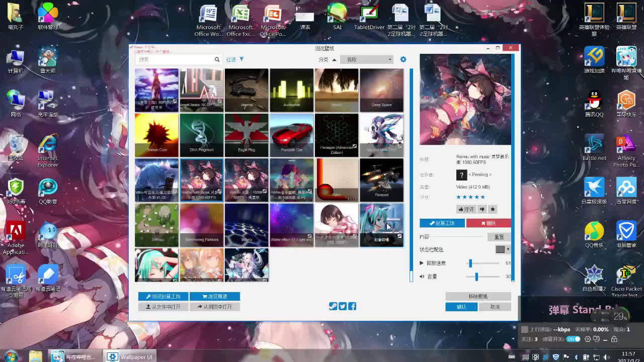Click the playback speed play icon
Image resolution: width=644 pixels, height=362 pixels.
point(422,263)
